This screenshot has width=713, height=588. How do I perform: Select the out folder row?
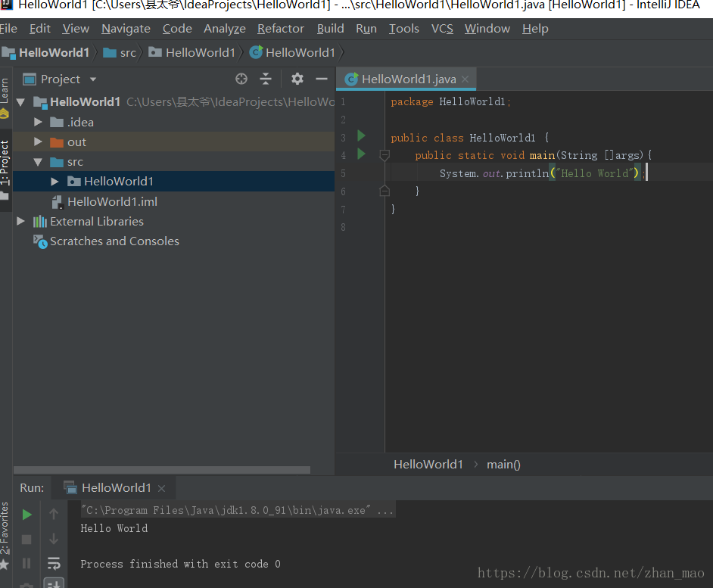coord(173,142)
